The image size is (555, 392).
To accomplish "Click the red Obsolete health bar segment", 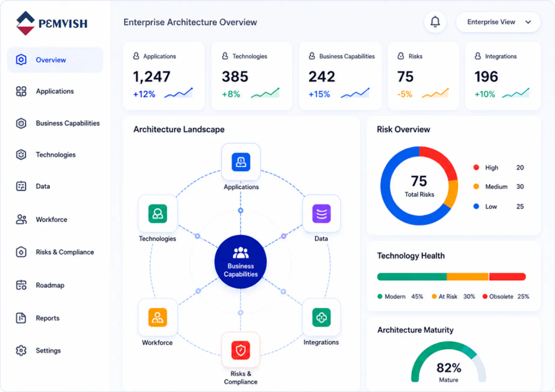I will click(507, 276).
